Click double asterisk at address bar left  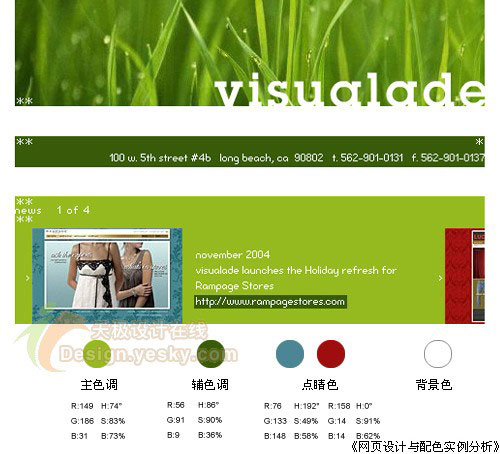(x=24, y=142)
